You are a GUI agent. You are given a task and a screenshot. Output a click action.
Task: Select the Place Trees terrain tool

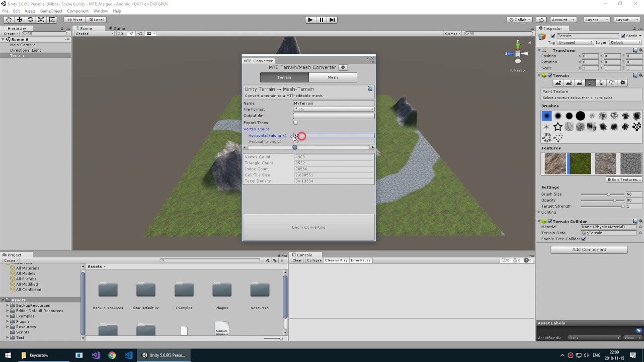coord(601,83)
